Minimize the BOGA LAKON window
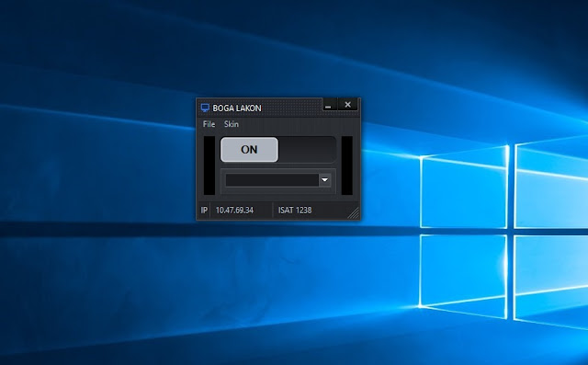Image resolution: width=588 pixels, height=365 pixels. (329, 105)
